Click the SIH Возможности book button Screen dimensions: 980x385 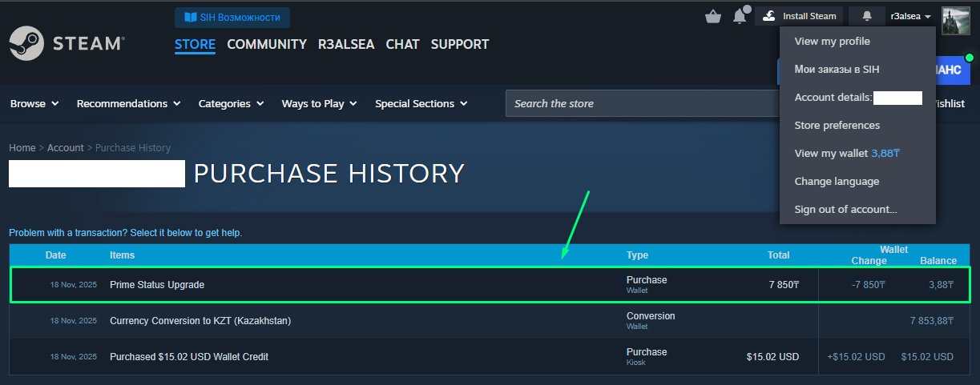232,17
